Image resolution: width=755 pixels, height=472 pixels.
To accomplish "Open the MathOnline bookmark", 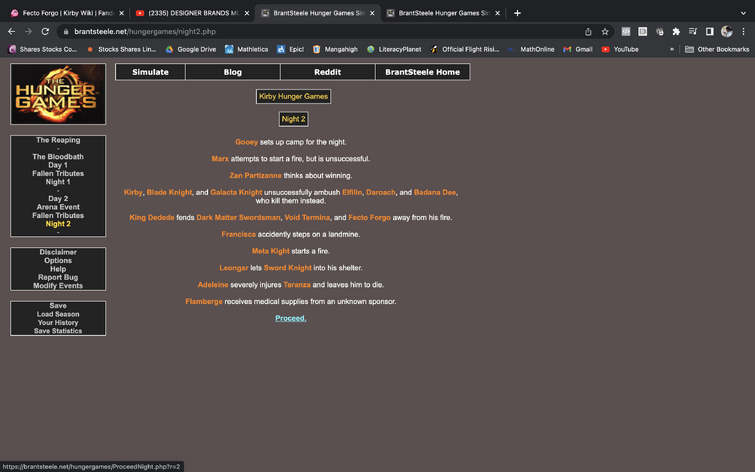I will [x=531, y=49].
